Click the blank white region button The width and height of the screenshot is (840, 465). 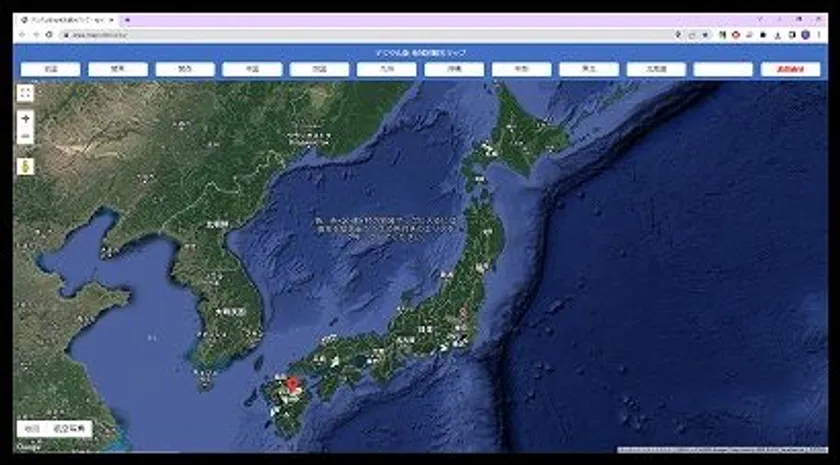[723, 69]
